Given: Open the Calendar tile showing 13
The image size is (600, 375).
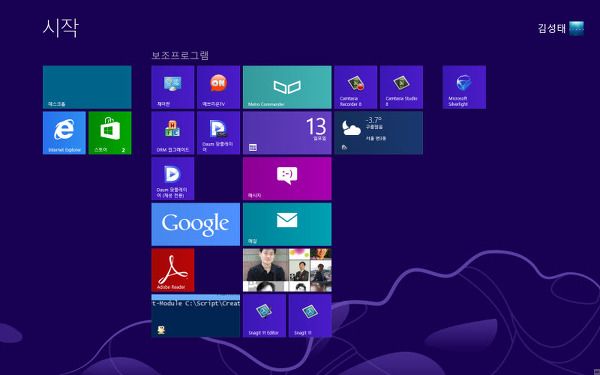Looking at the screenshot, I should click(287, 133).
